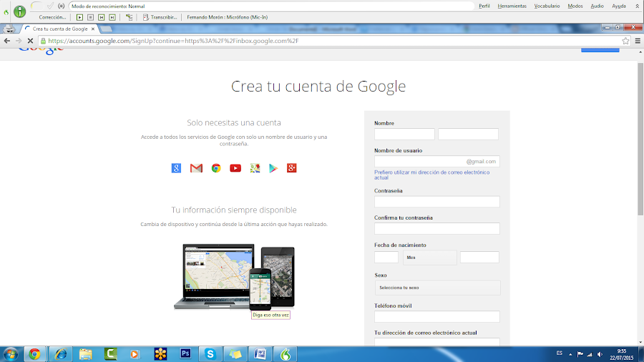Open the Windows Start menu

(10, 354)
